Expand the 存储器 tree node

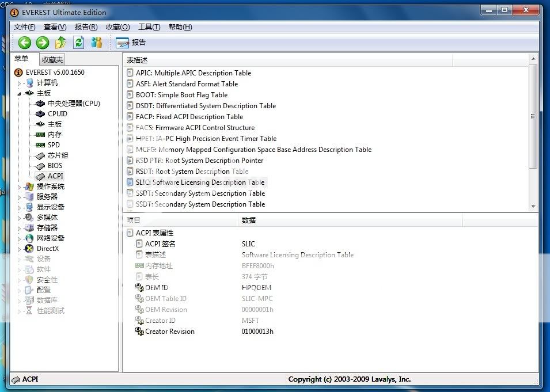(19, 229)
